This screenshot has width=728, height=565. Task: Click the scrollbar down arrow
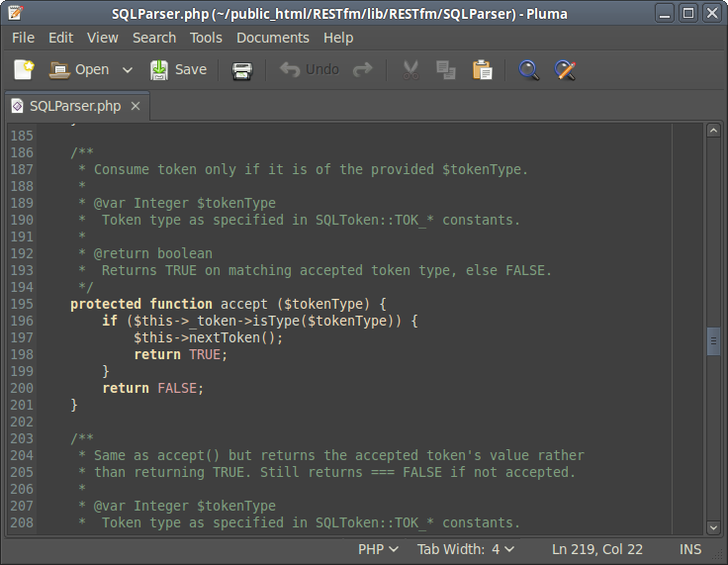pos(713,526)
